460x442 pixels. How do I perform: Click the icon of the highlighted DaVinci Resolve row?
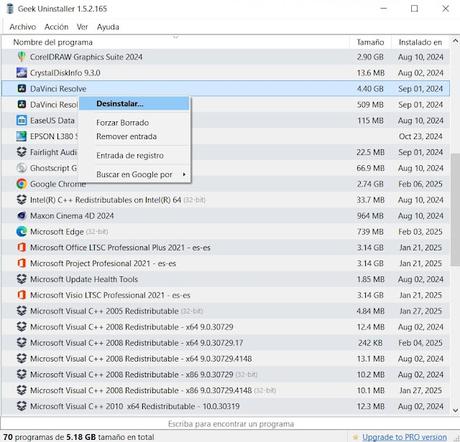(x=22, y=89)
